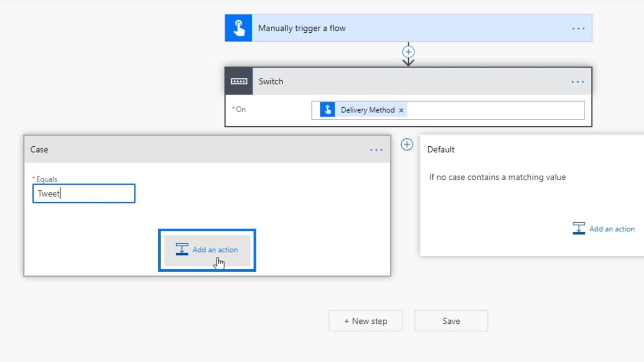Click the New step button
Screen dimensions: 644x362
coord(365,321)
